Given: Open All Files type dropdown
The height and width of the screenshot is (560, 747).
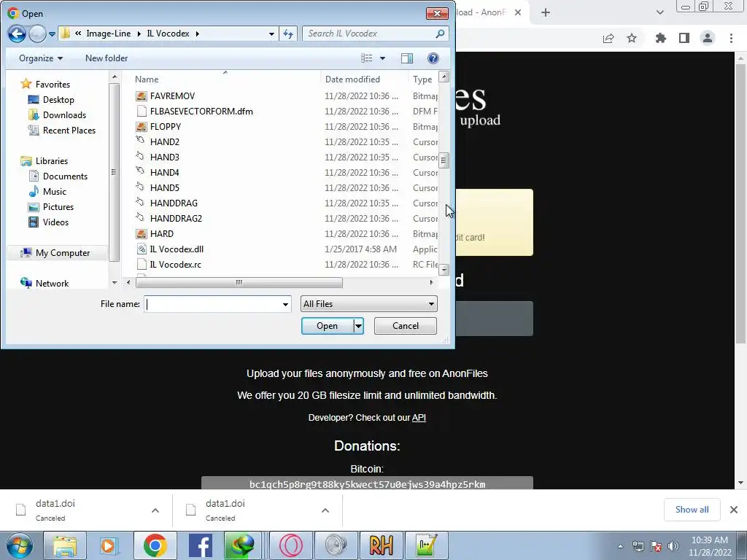Looking at the screenshot, I should 368,304.
